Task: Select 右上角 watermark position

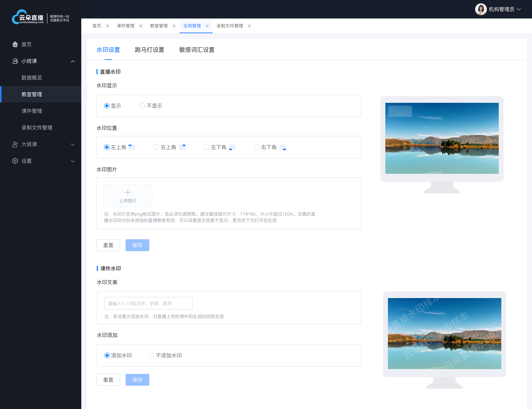Action: coord(156,147)
